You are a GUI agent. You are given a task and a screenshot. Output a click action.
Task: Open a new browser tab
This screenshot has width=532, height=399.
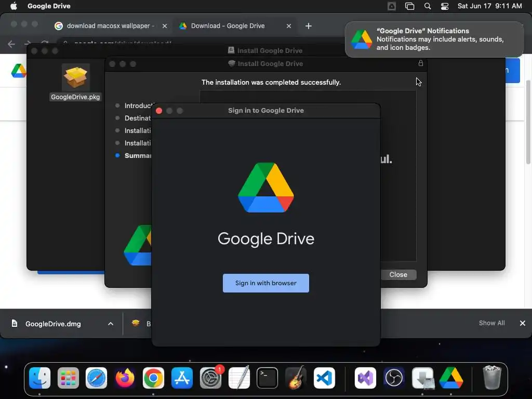click(x=308, y=26)
